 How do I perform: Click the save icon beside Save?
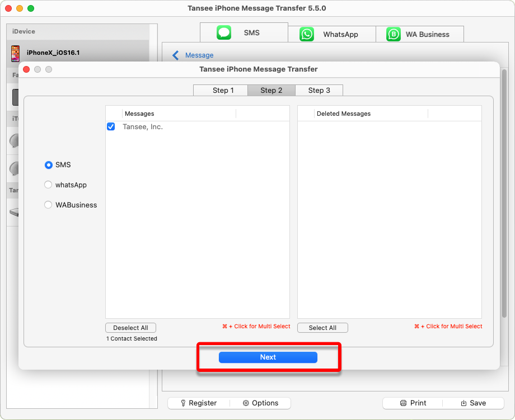pyautogui.click(x=464, y=403)
